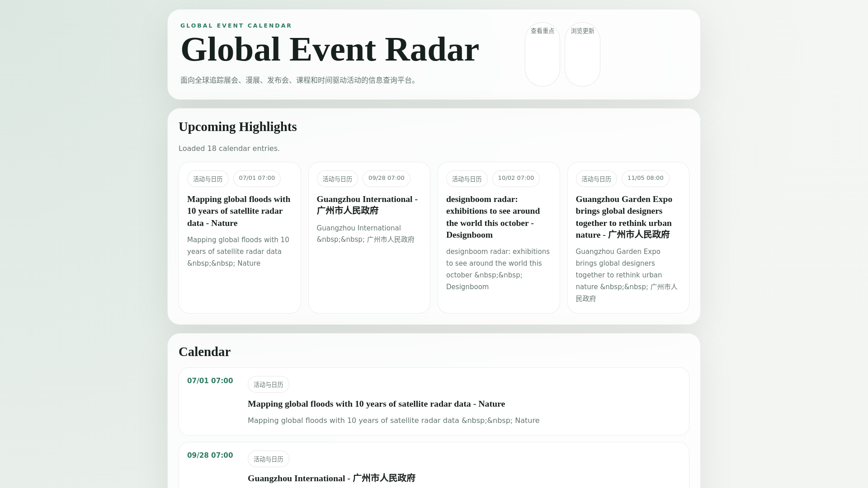Select the designboom highlight card description text
The image size is (868, 488).
[x=498, y=269]
